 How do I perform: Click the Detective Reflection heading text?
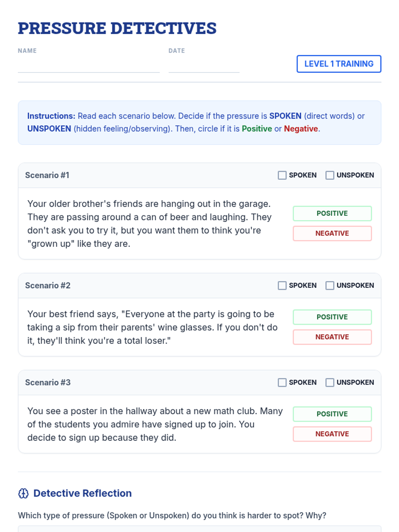82,493
